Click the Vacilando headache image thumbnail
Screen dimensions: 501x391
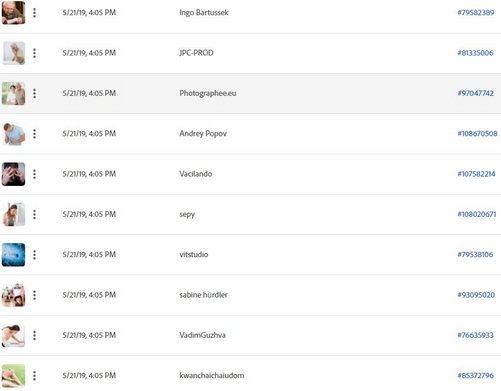click(13, 174)
